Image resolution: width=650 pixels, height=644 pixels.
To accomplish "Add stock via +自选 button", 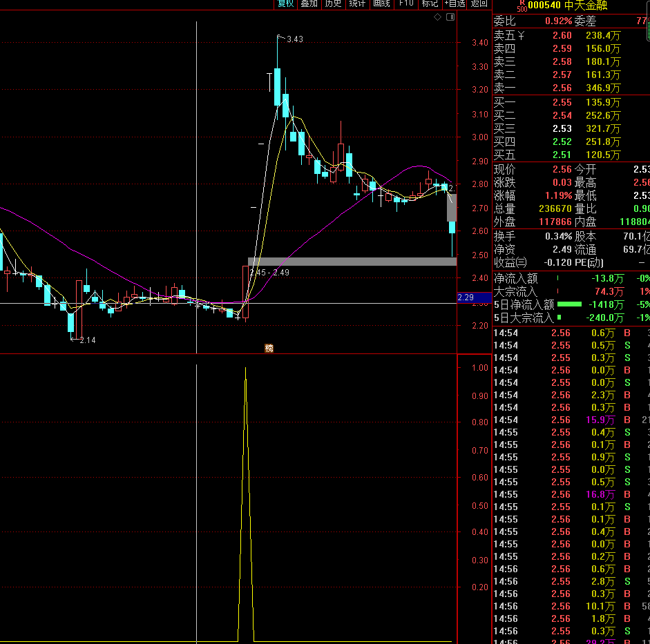I will pos(454,3).
